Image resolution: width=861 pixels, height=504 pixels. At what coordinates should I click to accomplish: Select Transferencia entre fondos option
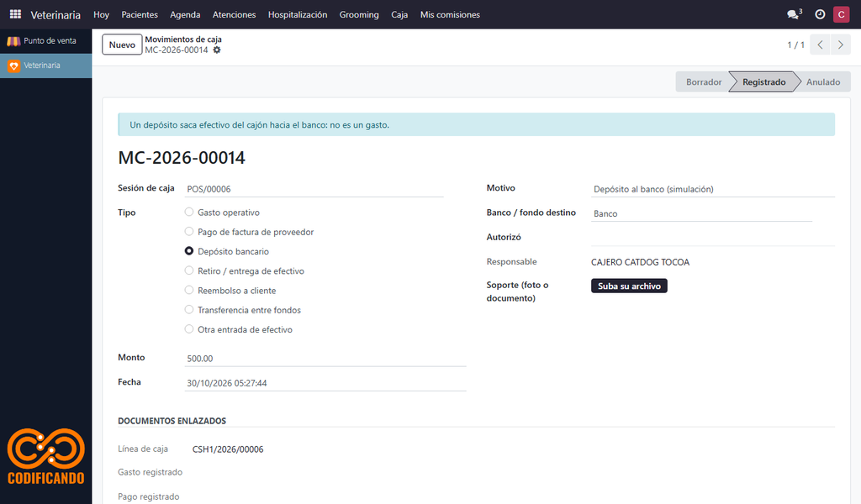pyautogui.click(x=189, y=309)
